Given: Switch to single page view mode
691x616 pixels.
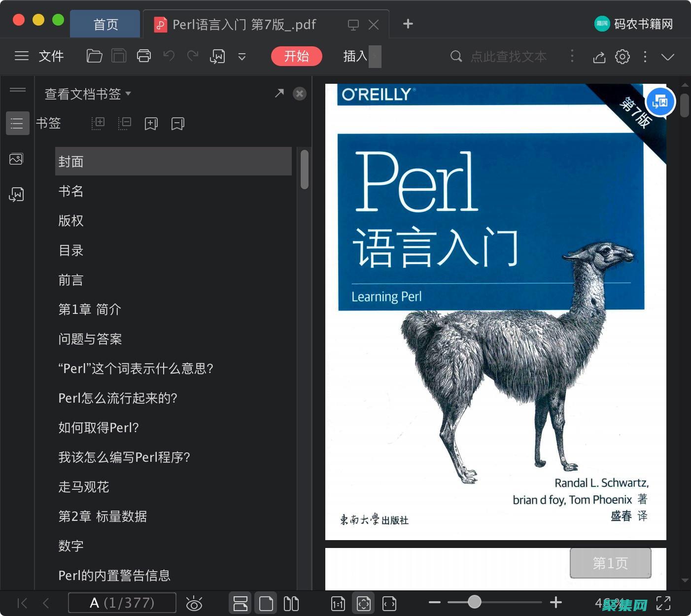Looking at the screenshot, I should [x=266, y=603].
